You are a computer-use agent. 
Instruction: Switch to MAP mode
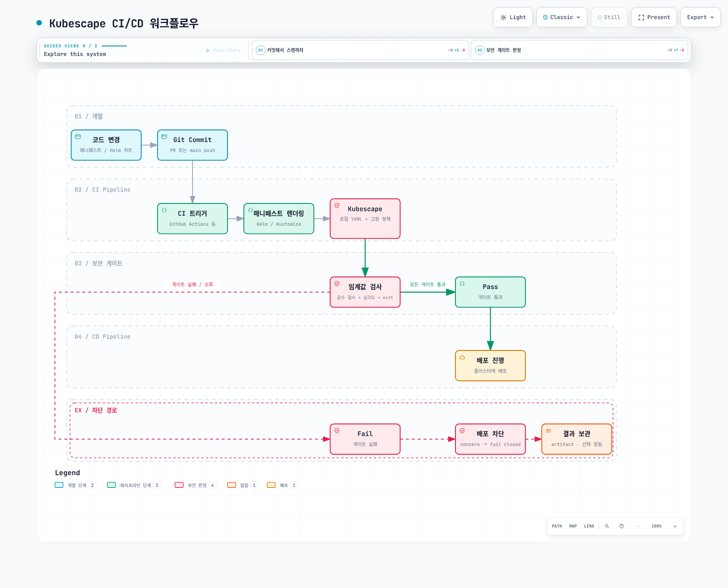click(573, 526)
